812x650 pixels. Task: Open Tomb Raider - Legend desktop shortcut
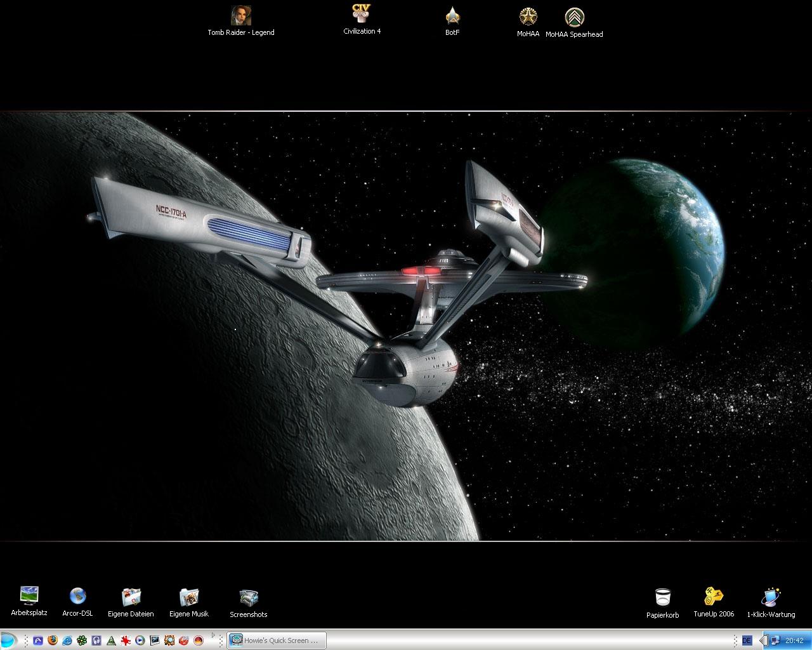tap(241, 20)
